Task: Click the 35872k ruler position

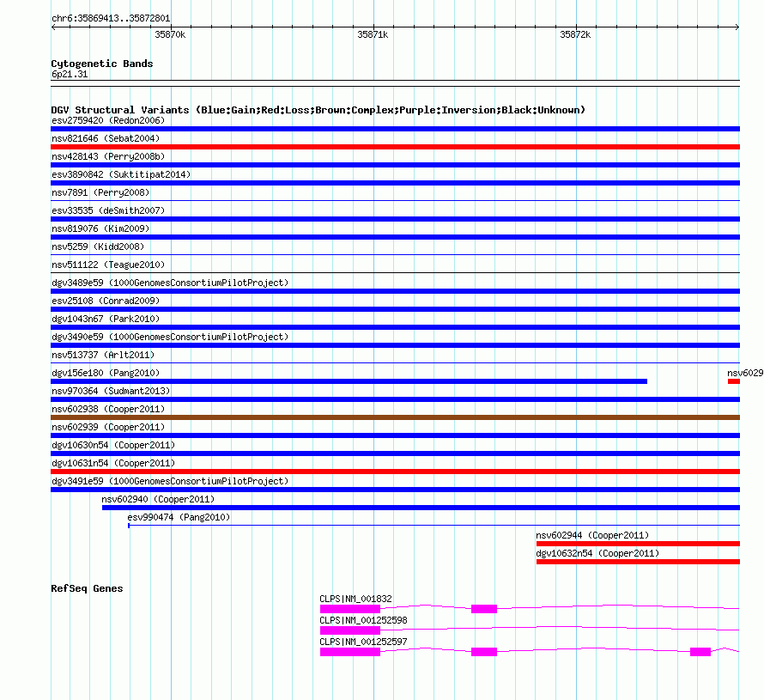Action: pos(575,34)
